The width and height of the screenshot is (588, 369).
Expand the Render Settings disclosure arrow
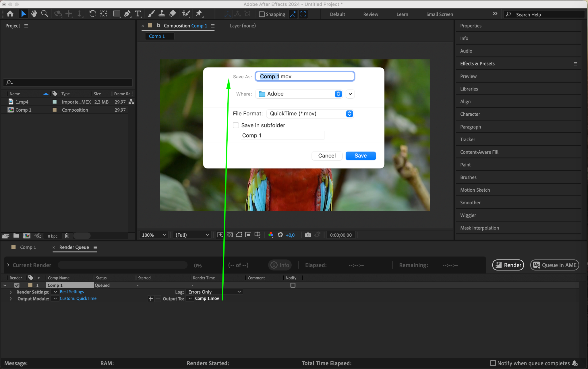(11, 292)
